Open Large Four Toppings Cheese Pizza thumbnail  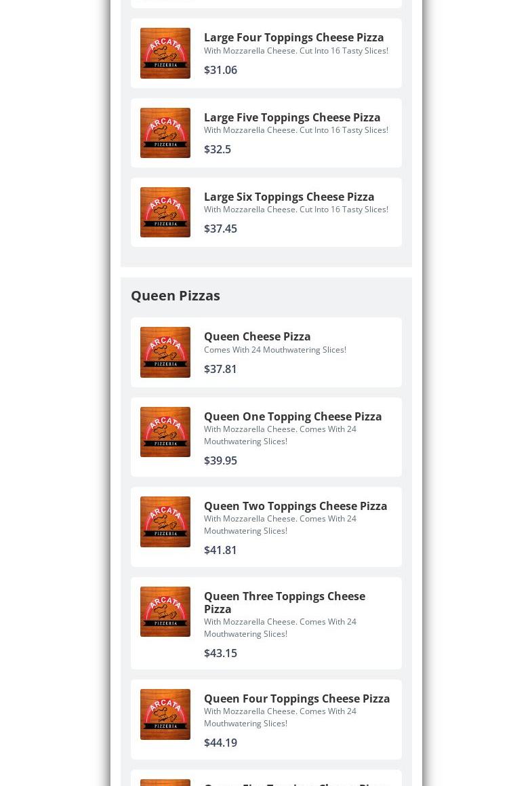pyautogui.click(x=165, y=53)
